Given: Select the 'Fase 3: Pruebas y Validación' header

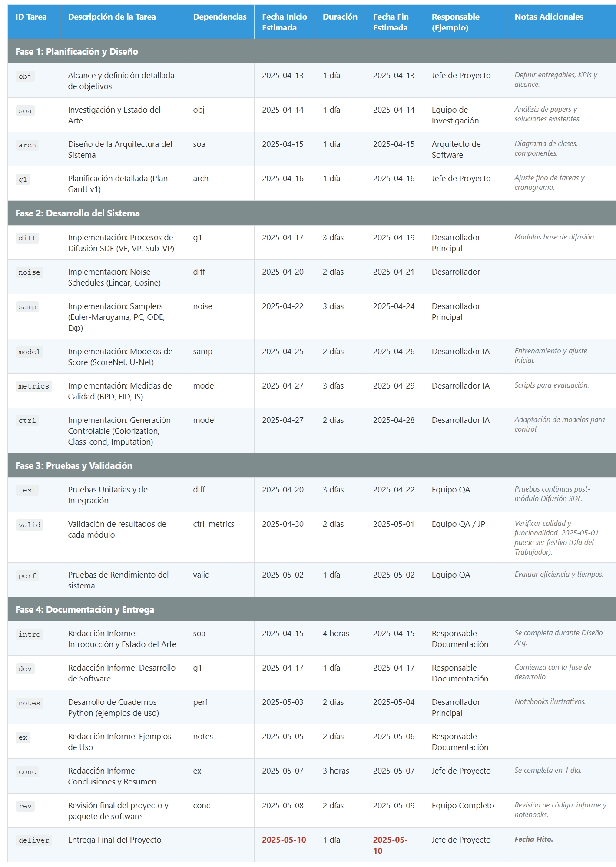Looking at the screenshot, I should point(74,465).
